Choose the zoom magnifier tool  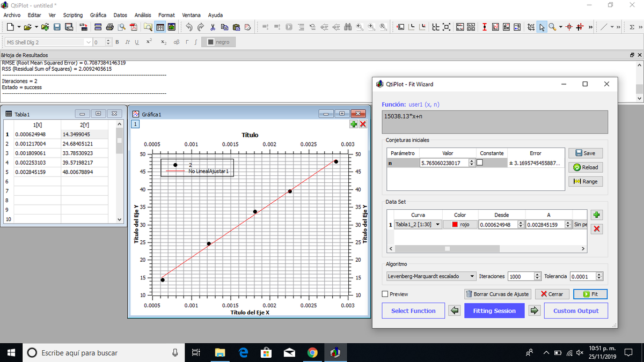552,27
